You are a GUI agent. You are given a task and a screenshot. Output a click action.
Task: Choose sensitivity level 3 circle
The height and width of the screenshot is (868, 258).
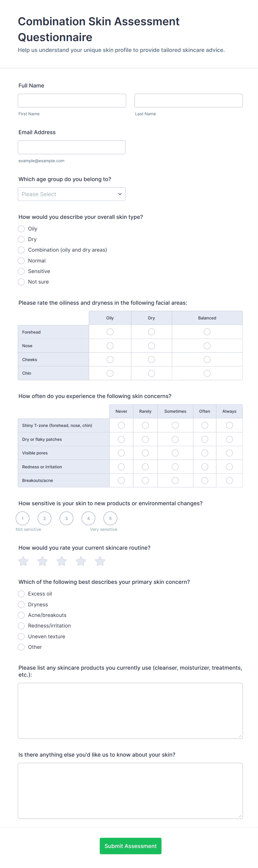point(66,519)
